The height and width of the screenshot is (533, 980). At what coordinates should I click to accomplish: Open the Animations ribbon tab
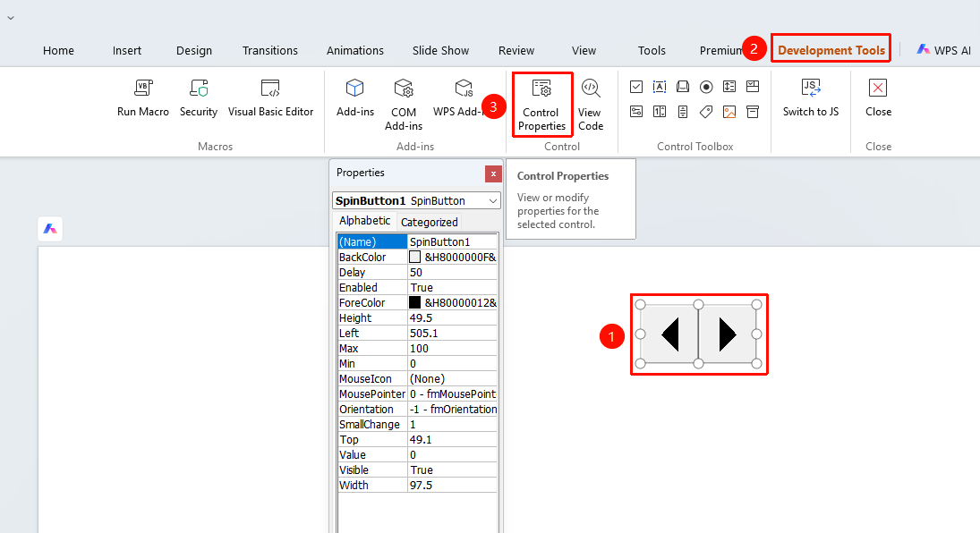tap(355, 51)
